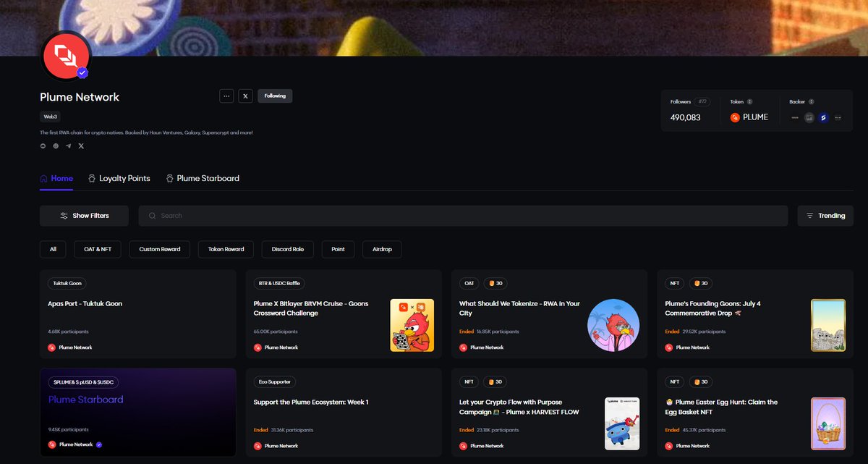Click the filter sliders icon in Show Filters
Screen dimensions: 868x464
point(64,216)
